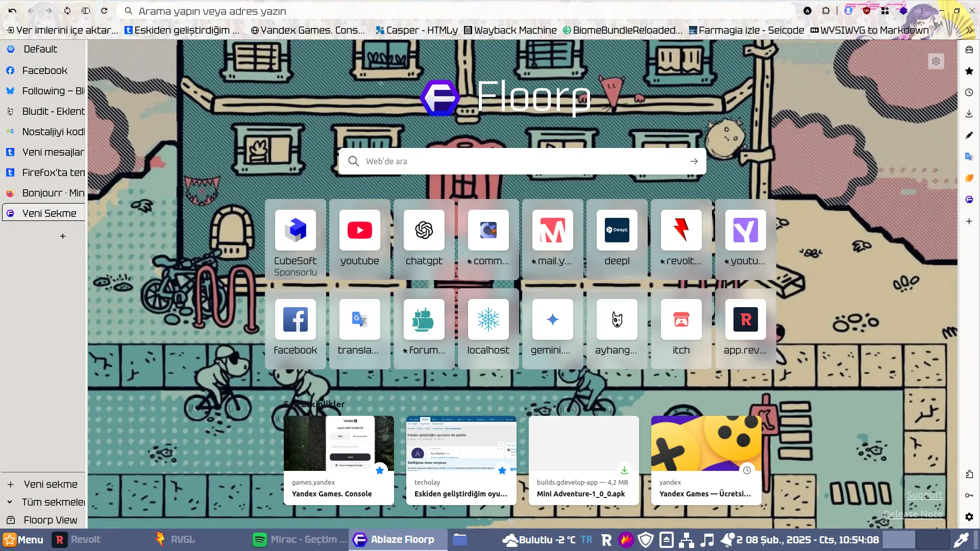This screenshot has width=980, height=551.
Task: Open the notes pencil panel in right sidebar
Action: (x=969, y=135)
